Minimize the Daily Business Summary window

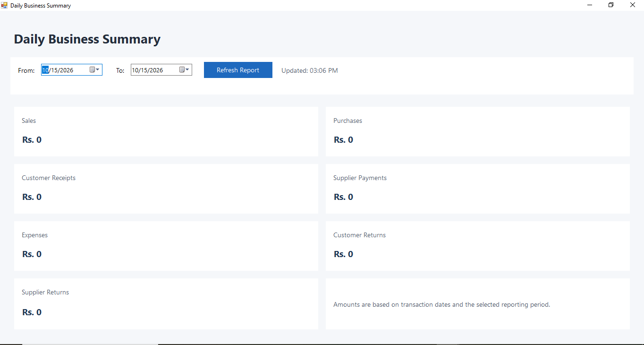pos(590,5)
